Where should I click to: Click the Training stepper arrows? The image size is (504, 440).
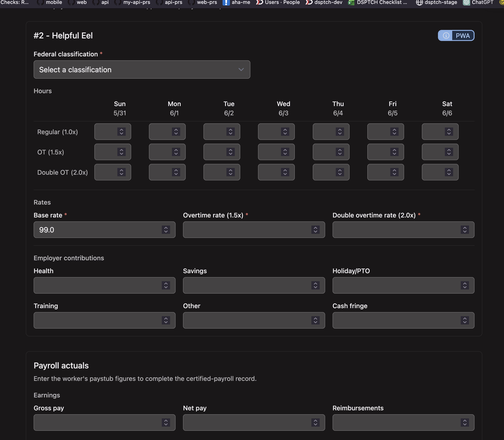(x=166, y=320)
